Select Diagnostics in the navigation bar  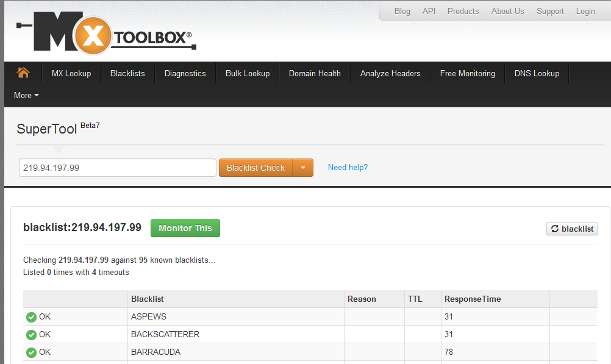(x=185, y=73)
